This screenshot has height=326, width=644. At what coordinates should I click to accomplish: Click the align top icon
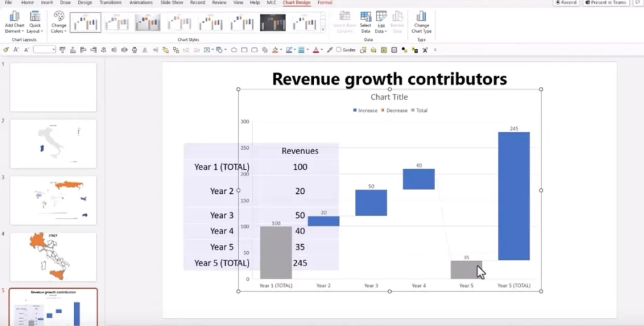[x=62, y=50]
